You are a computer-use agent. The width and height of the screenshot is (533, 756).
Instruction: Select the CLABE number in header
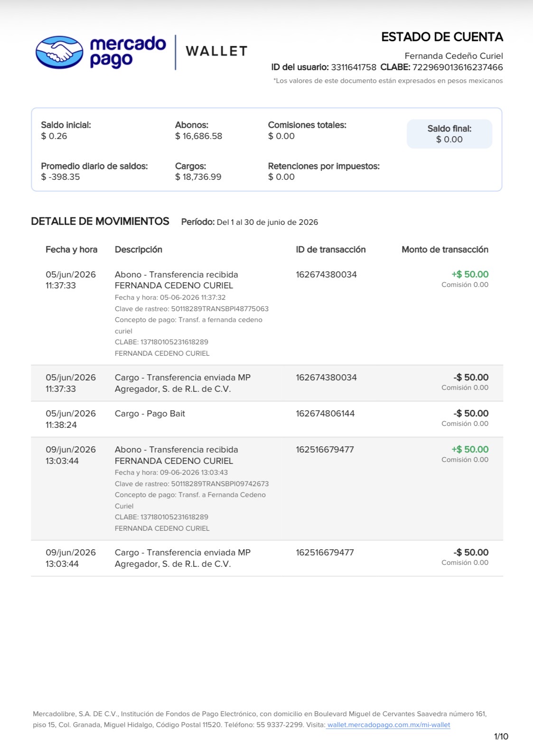point(458,67)
